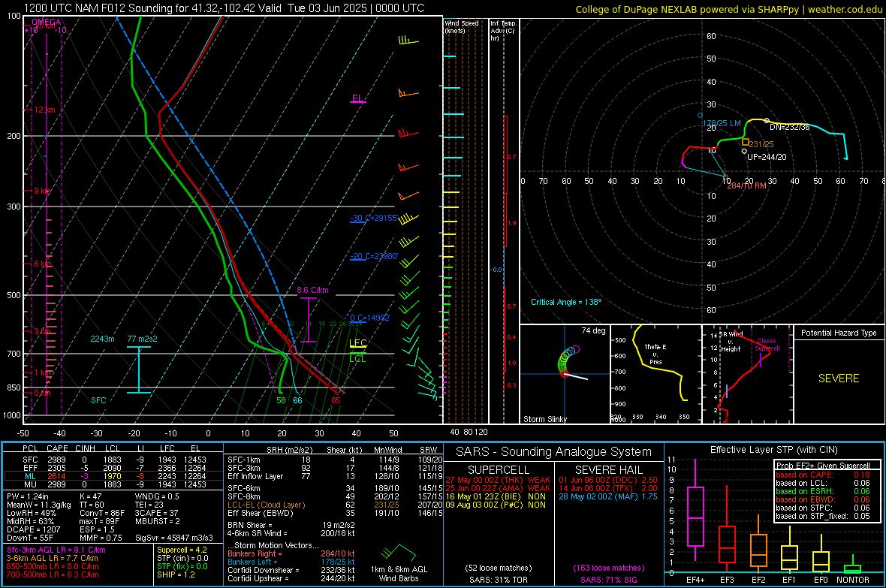Viewport: 886px width, 588px height.
Task: Click the Supercell = 4.2 value
Action: tap(182, 550)
